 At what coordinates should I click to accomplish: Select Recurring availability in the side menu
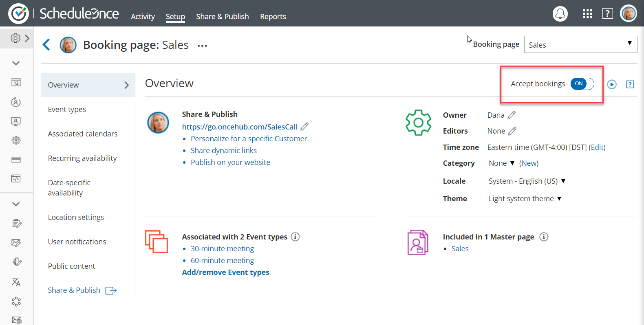(82, 158)
